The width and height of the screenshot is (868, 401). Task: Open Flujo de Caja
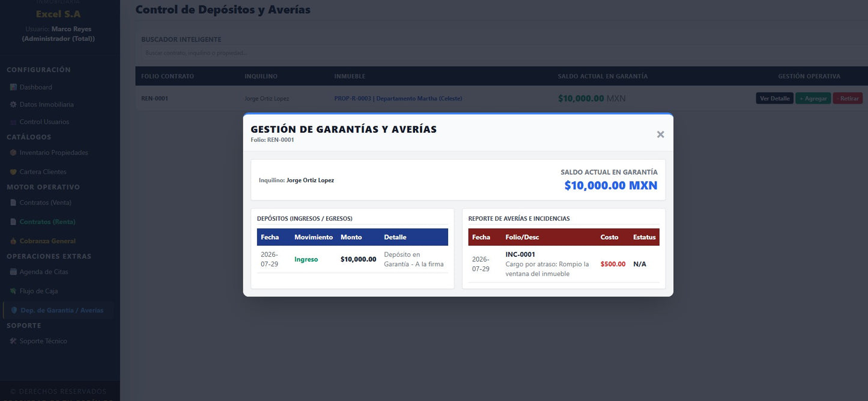(38, 291)
